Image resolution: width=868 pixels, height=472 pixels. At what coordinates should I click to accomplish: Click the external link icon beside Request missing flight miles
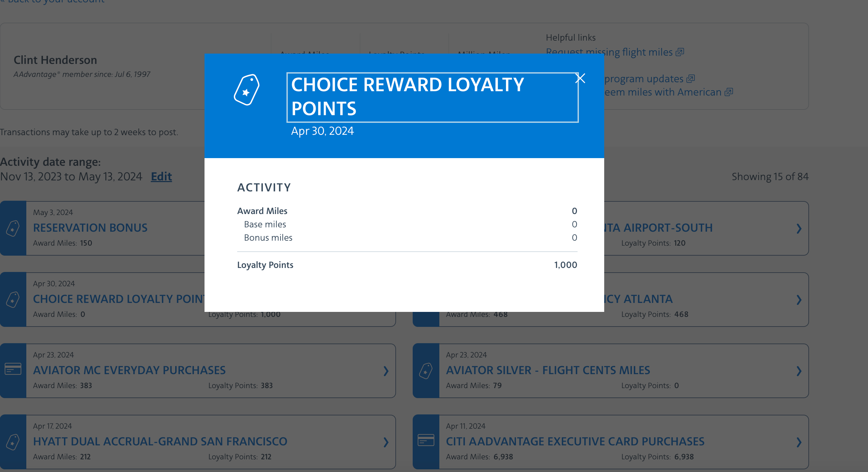(x=680, y=52)
